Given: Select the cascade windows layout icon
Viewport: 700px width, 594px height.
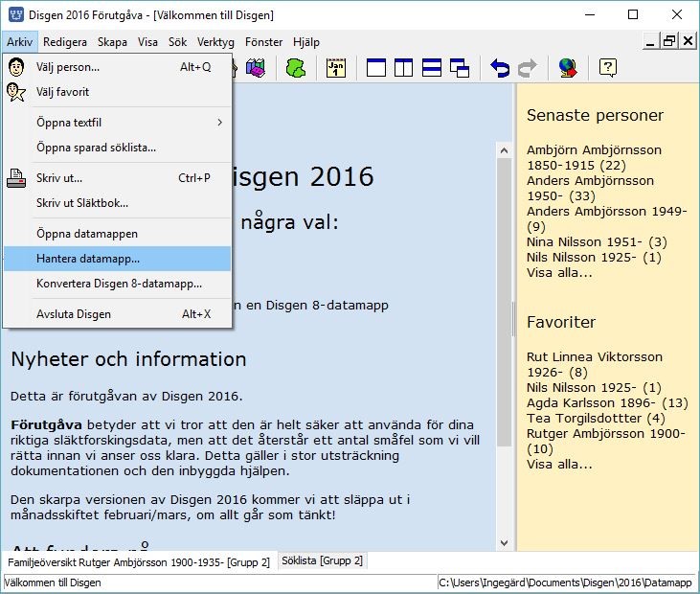Looking at the screenshot, I should (460, 68).
